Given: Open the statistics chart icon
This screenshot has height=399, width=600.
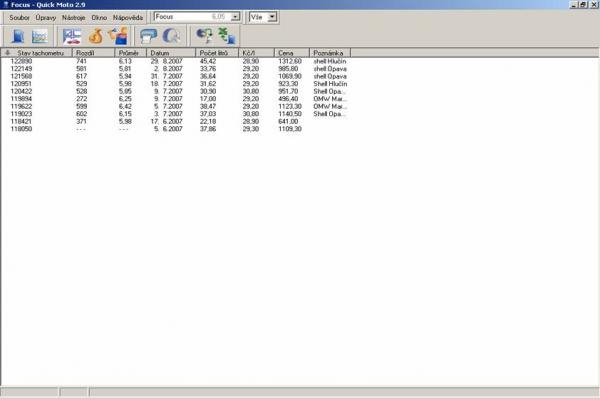Looking at the screenshot, I should [x=40, y=36].
